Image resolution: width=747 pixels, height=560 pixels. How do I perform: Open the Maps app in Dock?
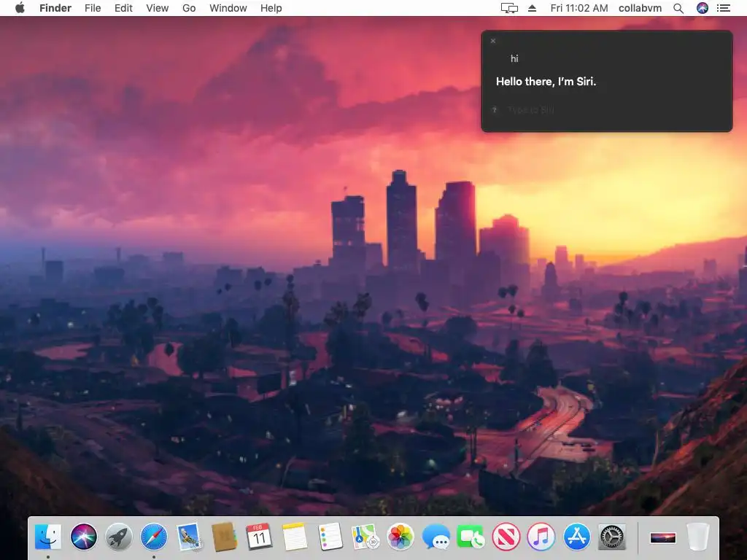pyautogui.click(x=365, y=537)
